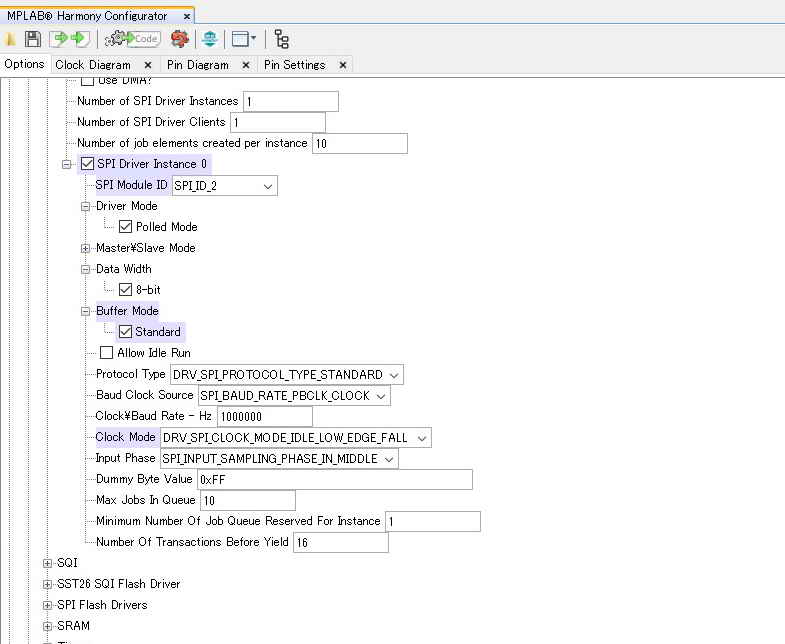Collapse the Data Width node
This screenshot has height=644, width=785.
tap(86, 269)
